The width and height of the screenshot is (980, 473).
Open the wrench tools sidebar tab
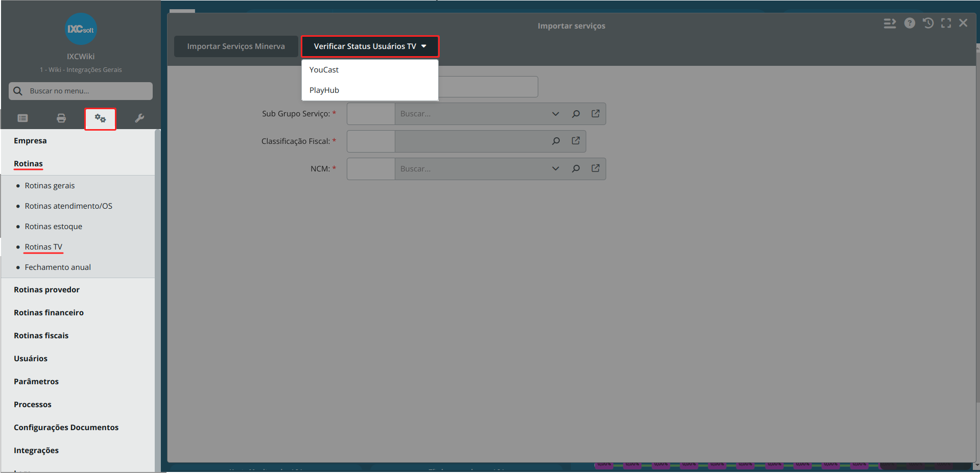click(x=139, y=118)
